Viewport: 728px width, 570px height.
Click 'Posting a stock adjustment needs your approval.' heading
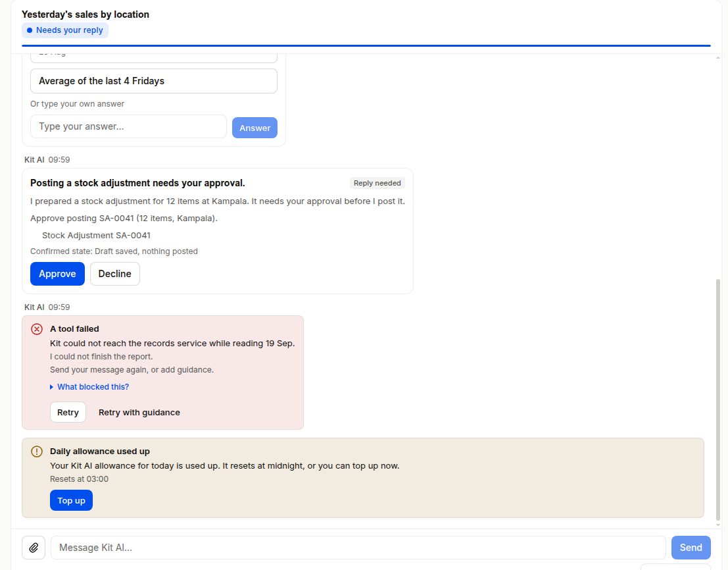point(137,183)
